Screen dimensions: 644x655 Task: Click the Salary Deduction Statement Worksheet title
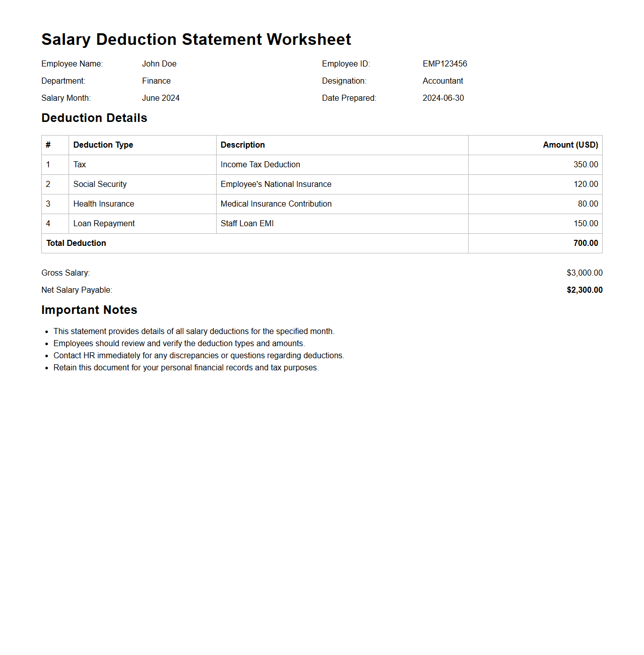pos(196,39)
